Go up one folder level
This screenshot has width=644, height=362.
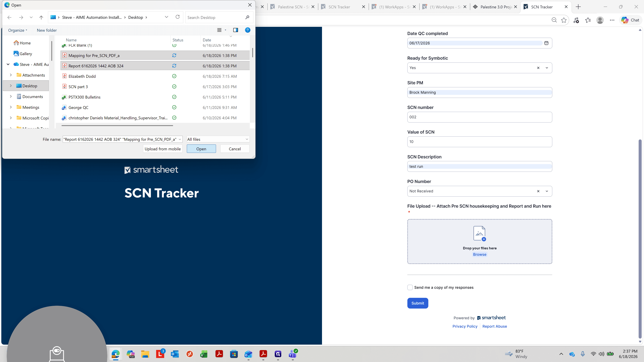(x=41, y=17)
